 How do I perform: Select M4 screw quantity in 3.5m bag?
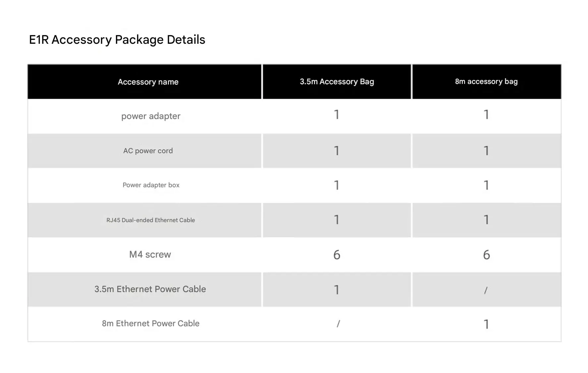pyautogui.click(x=337, y=255)
